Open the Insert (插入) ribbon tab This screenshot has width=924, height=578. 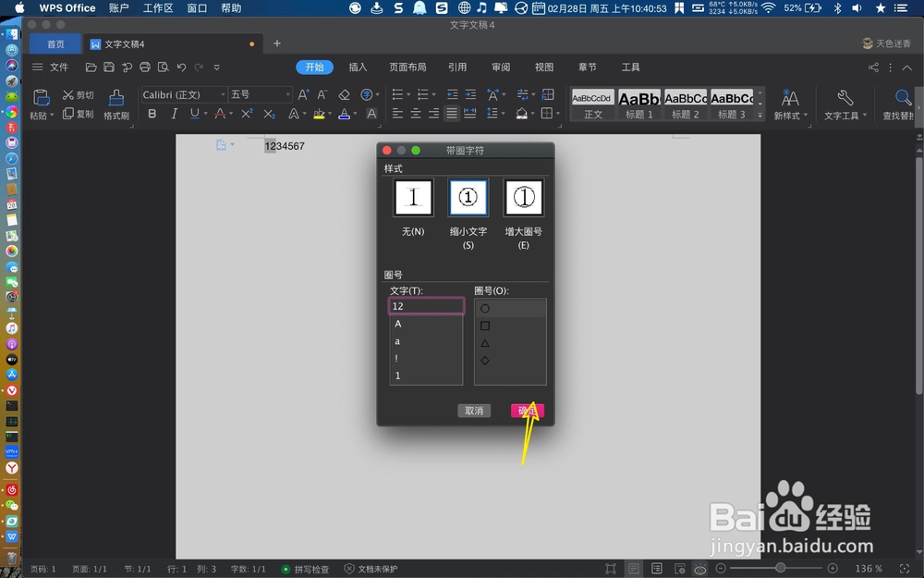point(358,68)
